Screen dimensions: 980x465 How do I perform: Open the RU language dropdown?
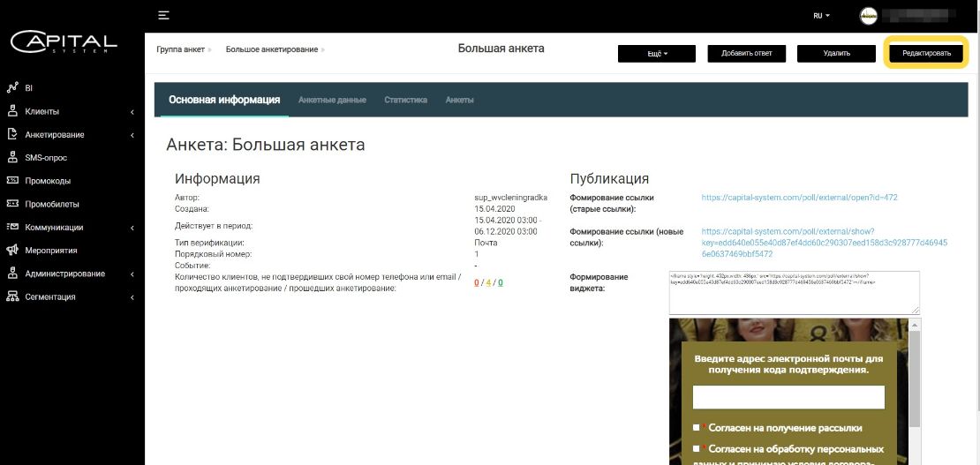[x=821, y=16]
